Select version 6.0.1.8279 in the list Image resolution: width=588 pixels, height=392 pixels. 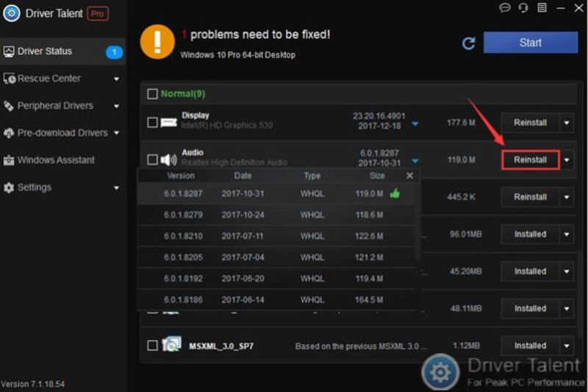point(277,215)
